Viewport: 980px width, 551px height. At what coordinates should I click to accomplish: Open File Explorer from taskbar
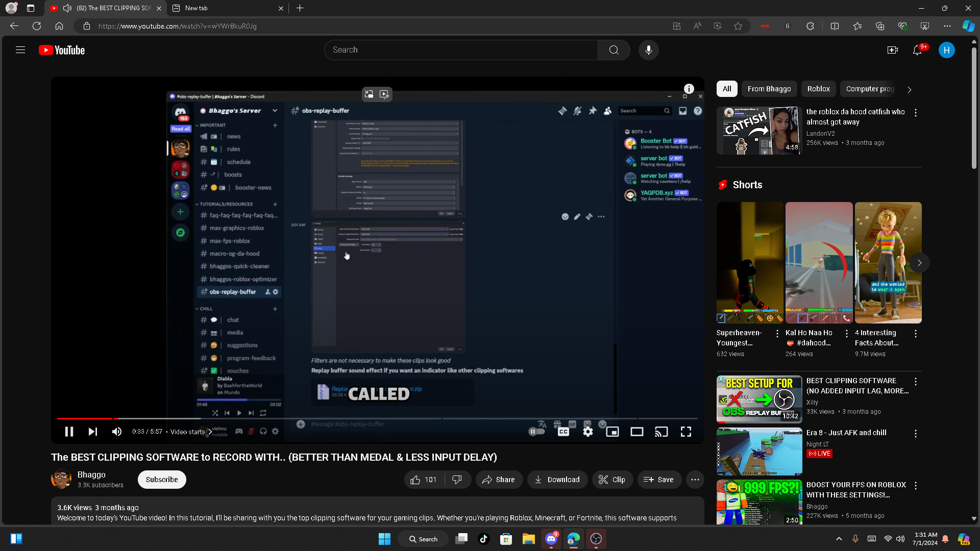[x=528, y=539]
